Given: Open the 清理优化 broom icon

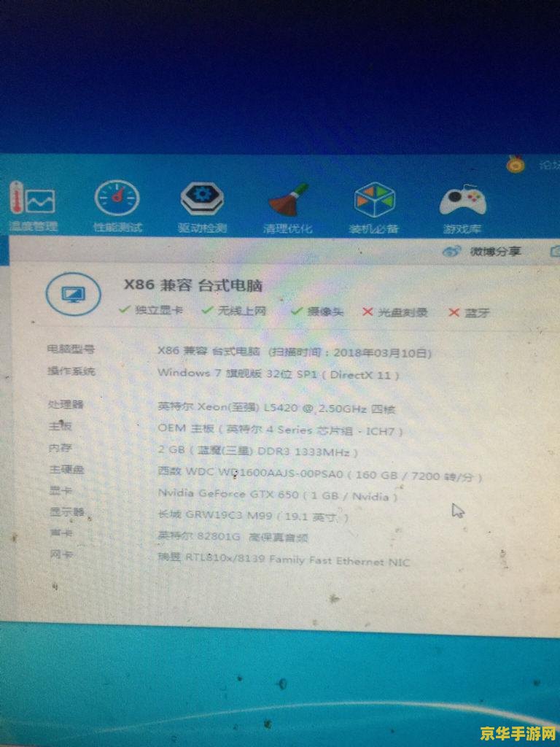Looking at the screenshot, I should (287, 199).
